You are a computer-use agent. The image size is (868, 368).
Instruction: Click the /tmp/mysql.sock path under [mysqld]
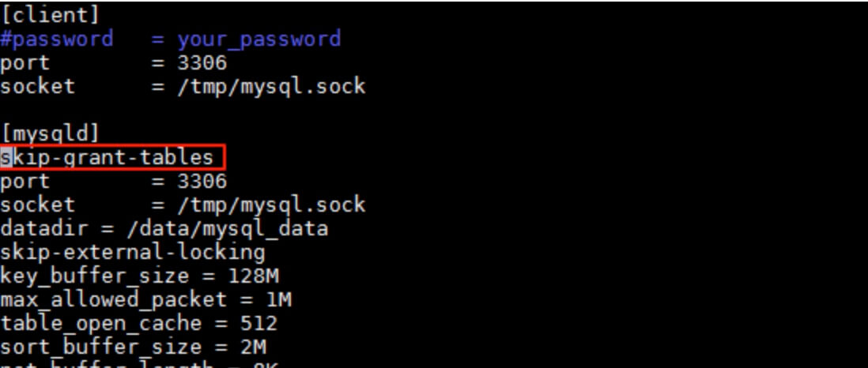pyautogui.click(x=271, y=205)
